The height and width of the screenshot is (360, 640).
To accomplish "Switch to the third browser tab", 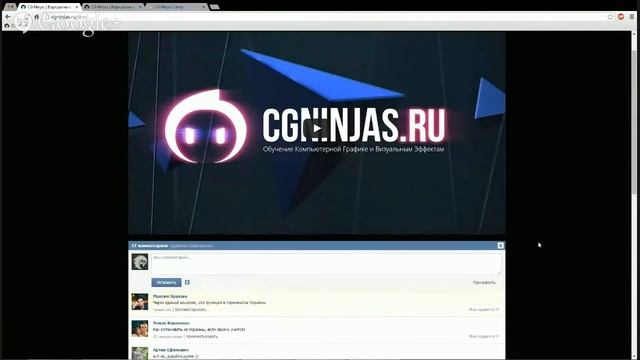I will 176,7.
